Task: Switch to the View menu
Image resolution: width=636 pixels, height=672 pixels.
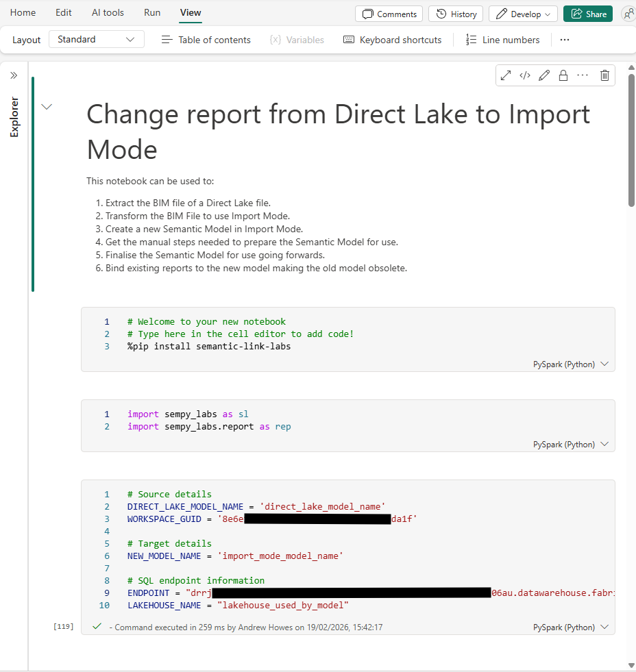Action: (x=190, y=12)
